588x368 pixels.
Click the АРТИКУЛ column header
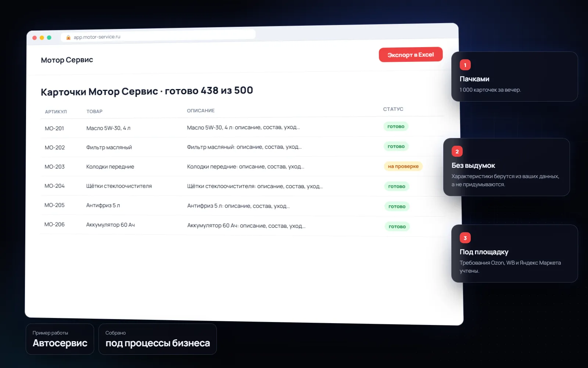coord(56,112)
